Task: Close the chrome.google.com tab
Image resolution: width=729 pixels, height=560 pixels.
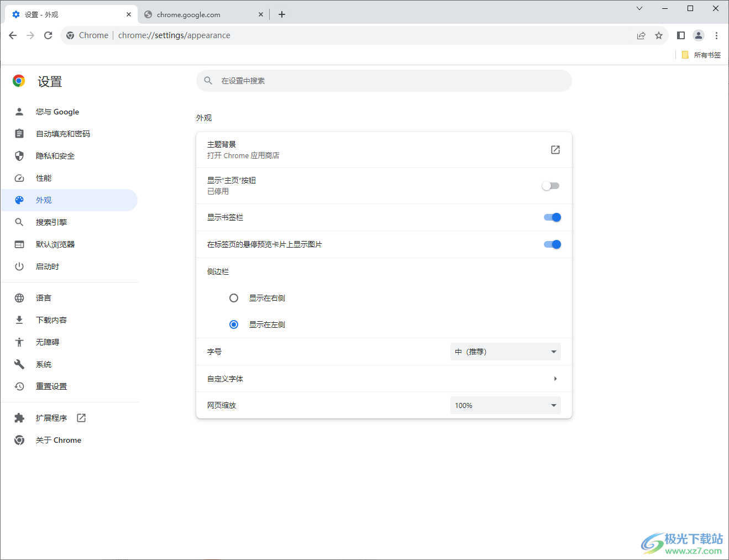Action: [x=261, y=14]
